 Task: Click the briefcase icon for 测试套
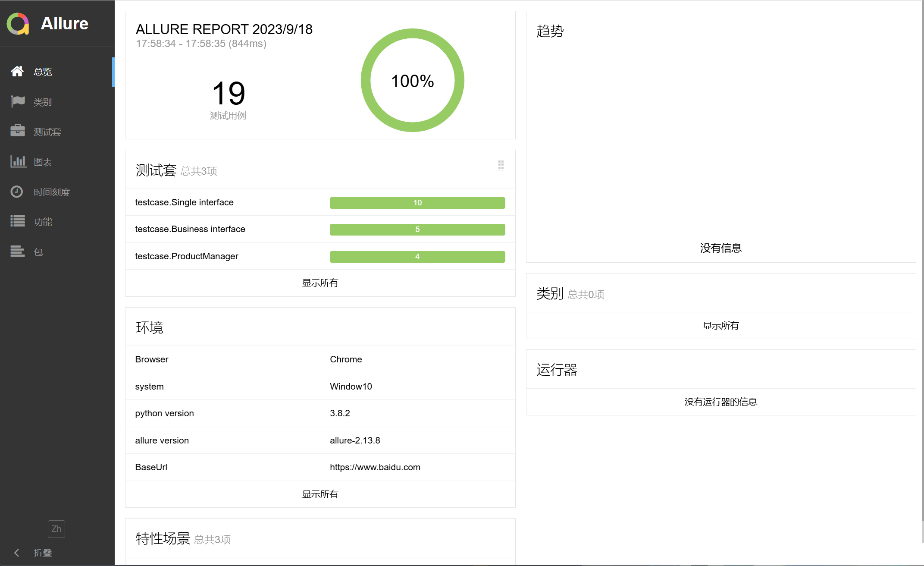[18, 131]
